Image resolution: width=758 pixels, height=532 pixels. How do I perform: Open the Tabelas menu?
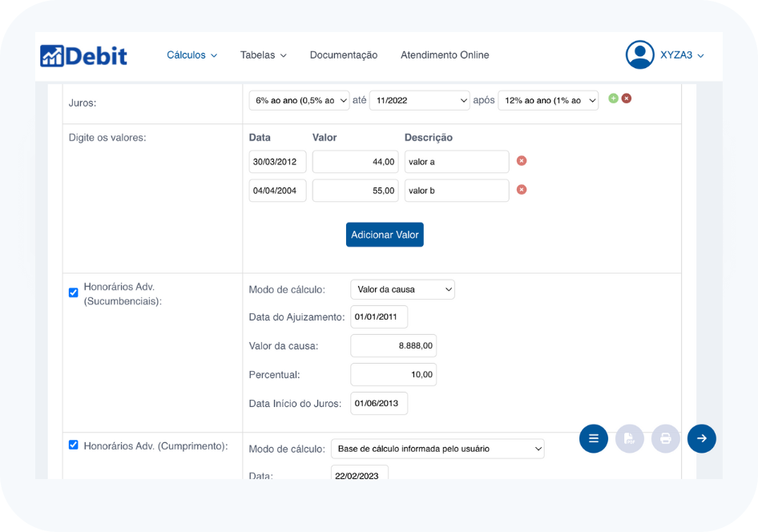(263, 55)
